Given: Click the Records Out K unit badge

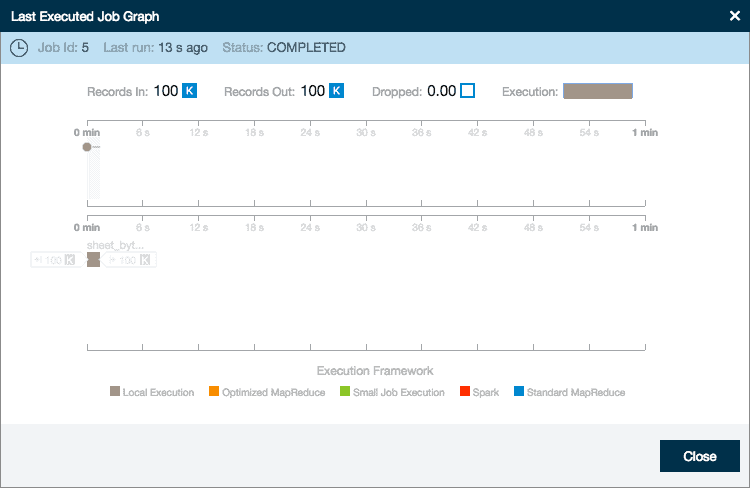Looking at the screenshot, I should pos(337,91).
